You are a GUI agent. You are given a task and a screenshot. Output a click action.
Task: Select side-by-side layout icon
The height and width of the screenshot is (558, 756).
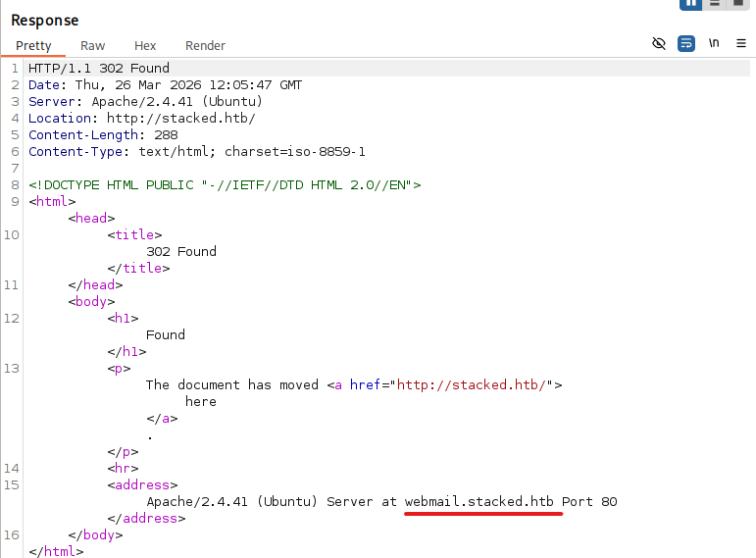[690, 4]
